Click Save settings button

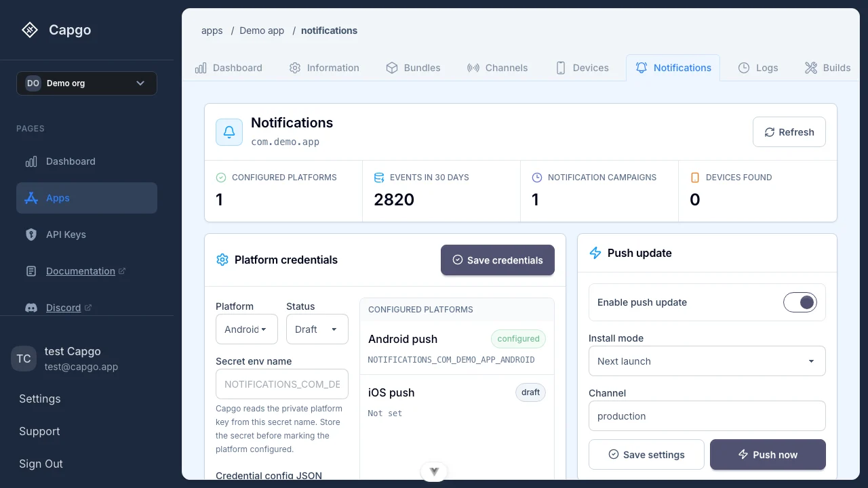(x=647, y=455)
